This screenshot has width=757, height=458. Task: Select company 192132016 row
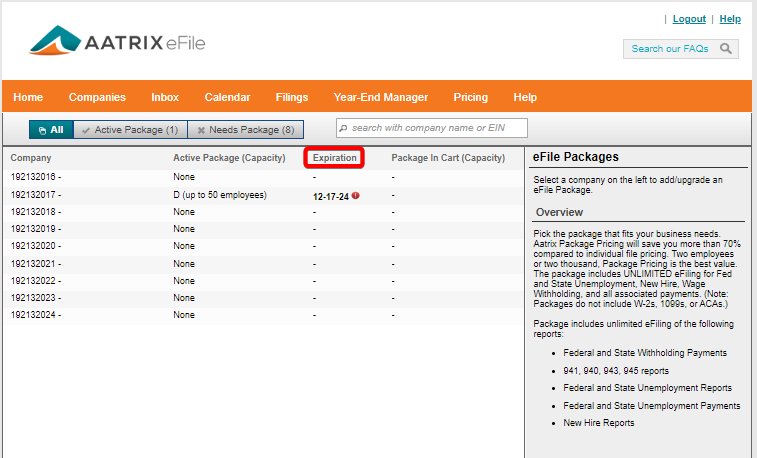pyautogui.click(x=264, y=177)
